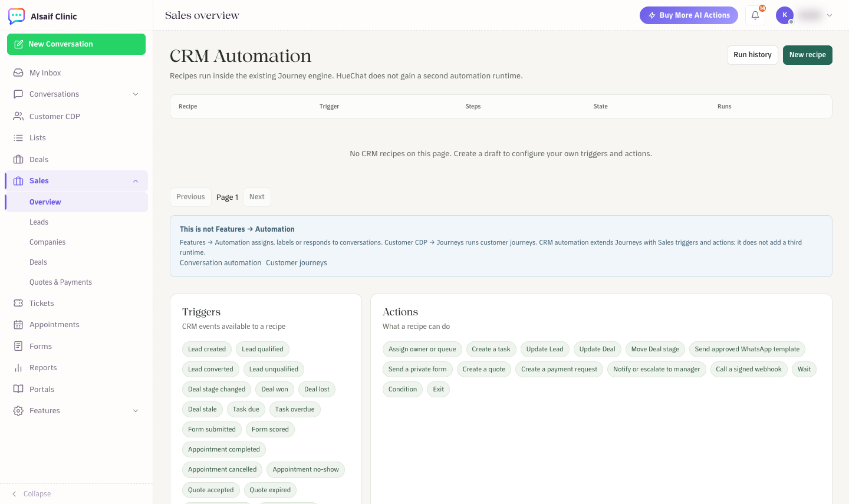Go to Sales Overview sub-item
Image resolution: width=849 pixels, height=504 pixels.
pyautogui.click(x=77, y=202)
